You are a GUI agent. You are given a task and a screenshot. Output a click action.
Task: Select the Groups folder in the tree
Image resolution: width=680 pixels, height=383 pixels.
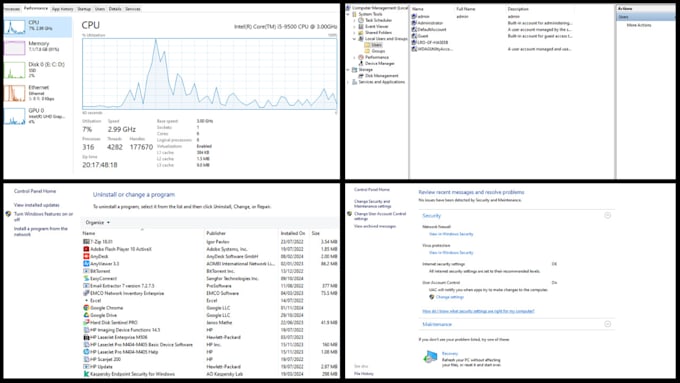tap(378, 51)
